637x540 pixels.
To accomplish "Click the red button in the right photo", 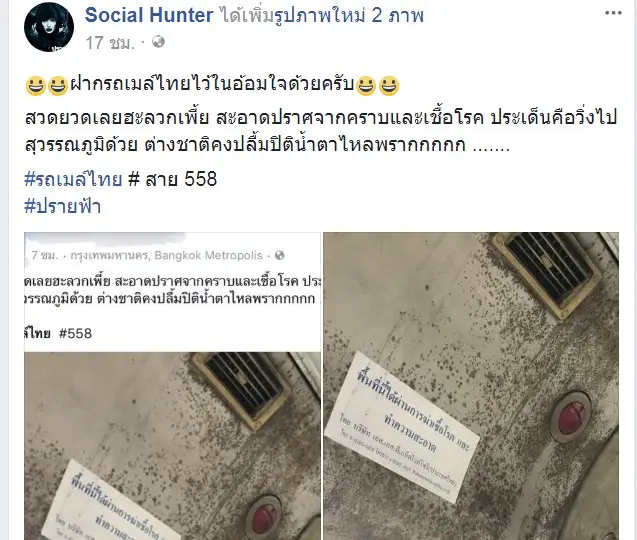I will pos(571,417).
